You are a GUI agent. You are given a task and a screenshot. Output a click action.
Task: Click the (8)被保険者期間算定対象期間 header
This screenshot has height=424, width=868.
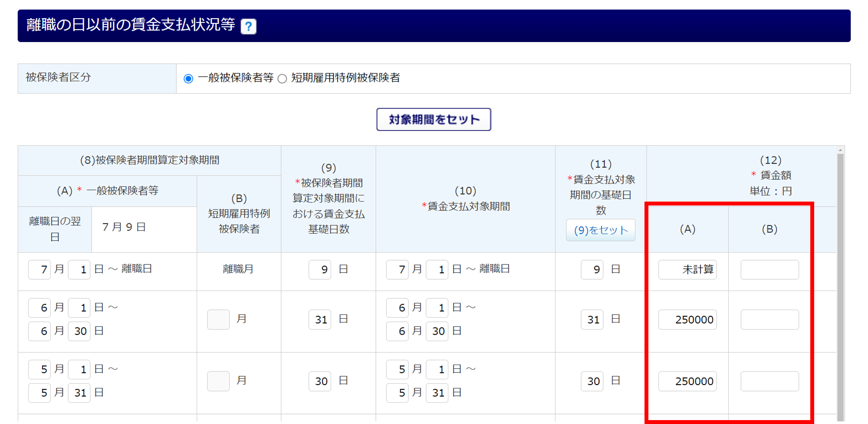(x=150, y=160)
